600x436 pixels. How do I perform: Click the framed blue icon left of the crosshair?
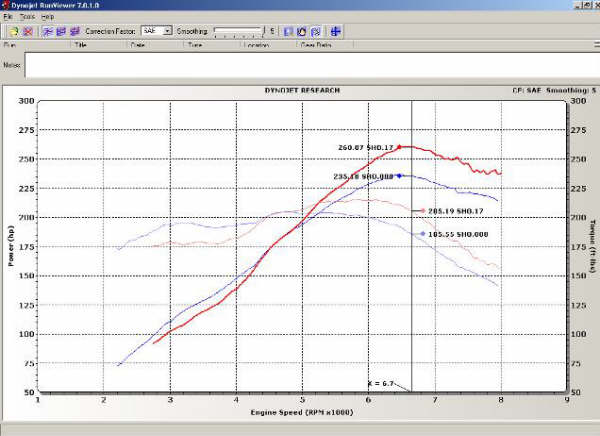click(316, 31)
